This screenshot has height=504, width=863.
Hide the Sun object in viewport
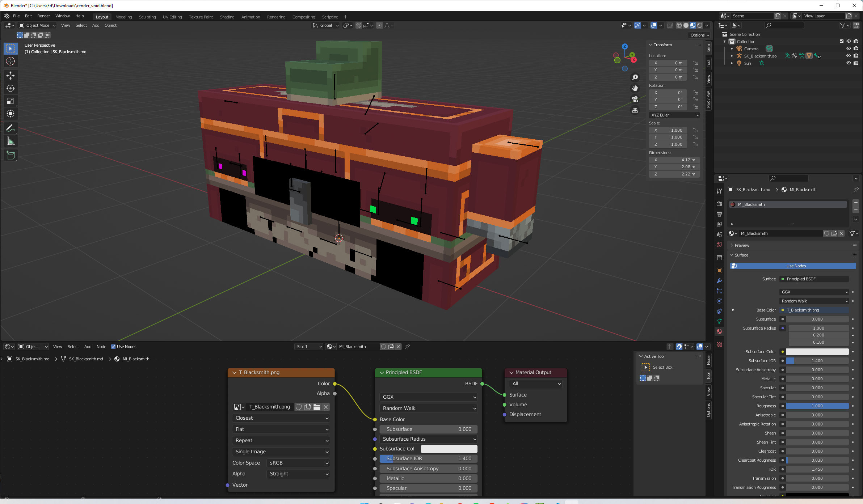pos(848,63)
